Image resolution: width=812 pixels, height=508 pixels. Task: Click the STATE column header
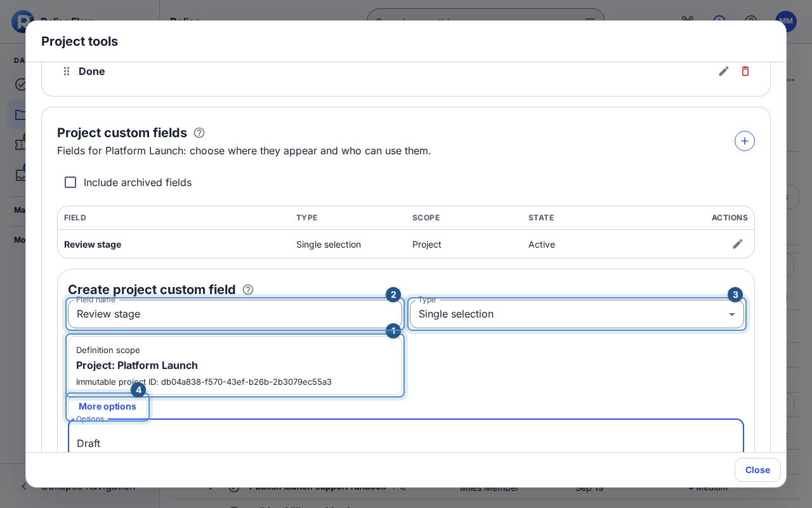coord(541,218)
